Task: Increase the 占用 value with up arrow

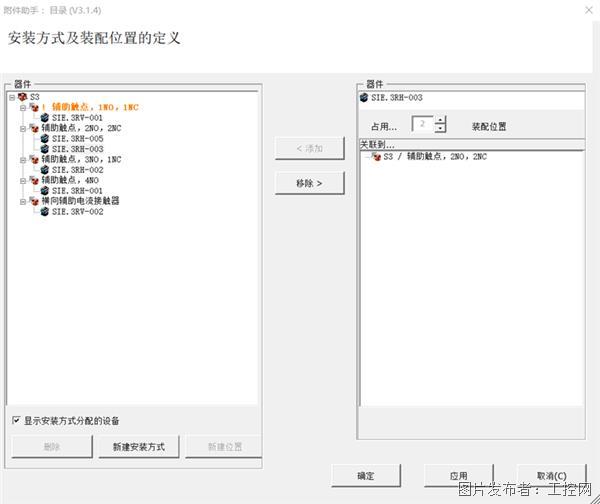Action: (x=440, y=121)
